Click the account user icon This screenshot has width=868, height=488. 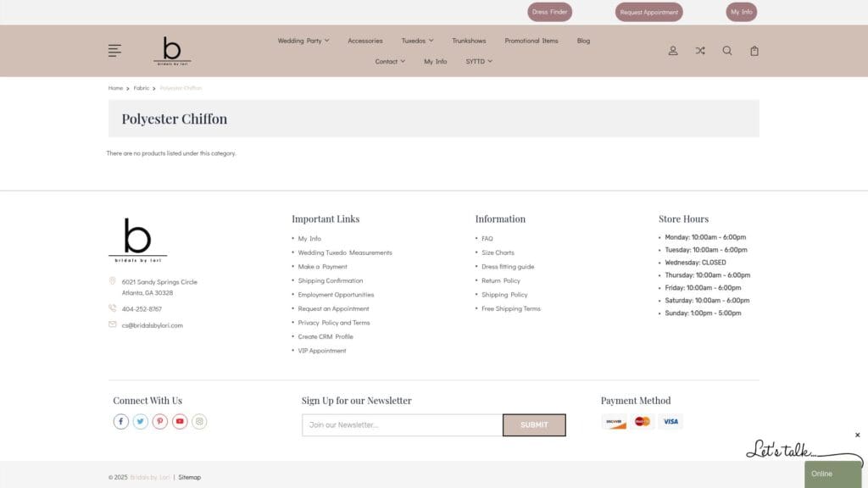[x=673, y=51]
